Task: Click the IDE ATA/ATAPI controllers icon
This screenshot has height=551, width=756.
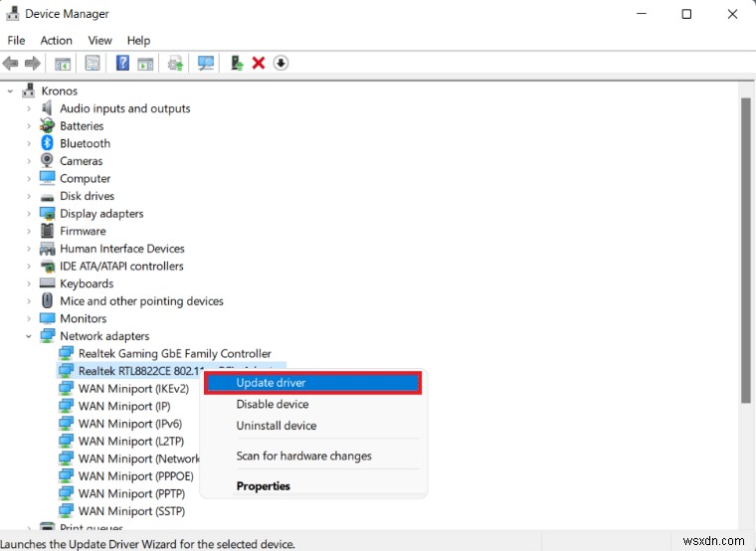Action: 48,266
